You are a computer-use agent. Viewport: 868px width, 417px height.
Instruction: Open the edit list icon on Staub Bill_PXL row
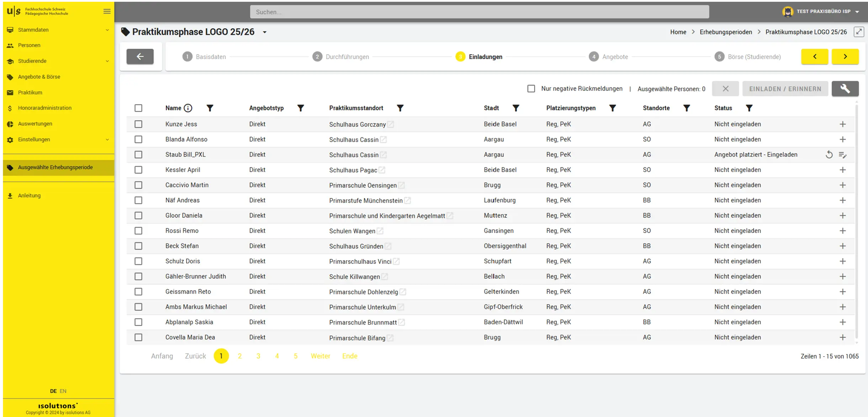tap(843, 155)
